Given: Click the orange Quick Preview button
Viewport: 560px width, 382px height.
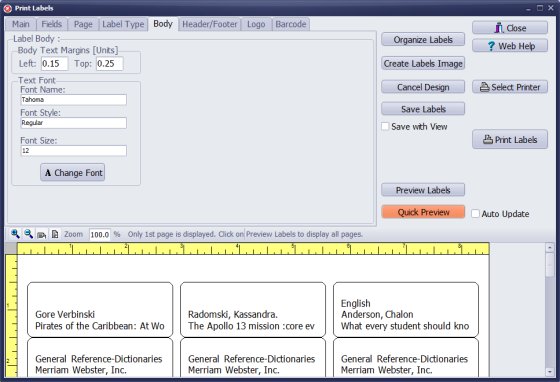Looking at the screenshot, I should [423, 212].
